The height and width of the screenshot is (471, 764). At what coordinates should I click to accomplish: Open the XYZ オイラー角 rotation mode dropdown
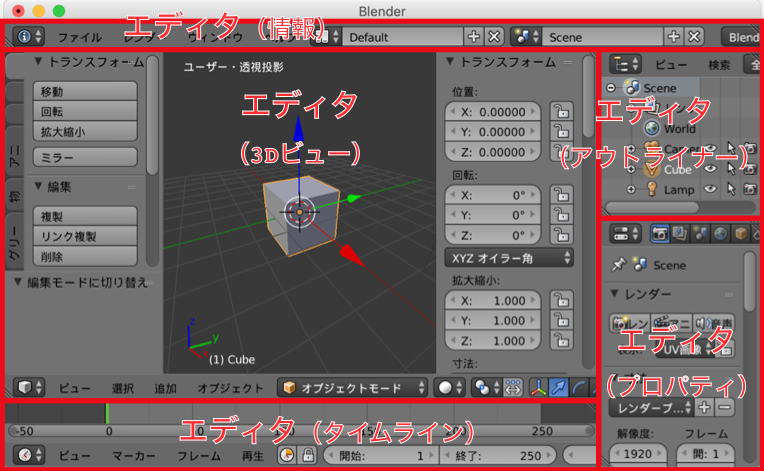pyautogui.click(x=509, y=258)
